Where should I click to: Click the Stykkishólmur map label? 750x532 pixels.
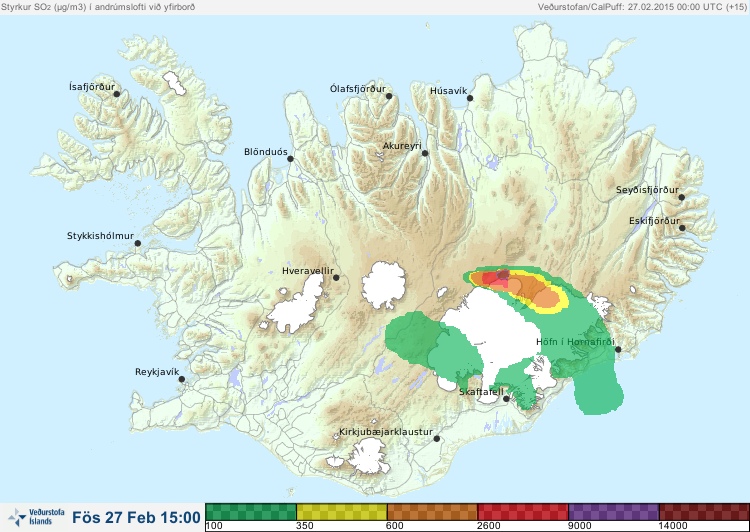coord(100,236)
